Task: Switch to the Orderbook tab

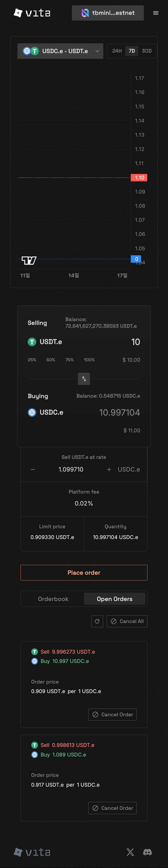Action: coord(53,599)
